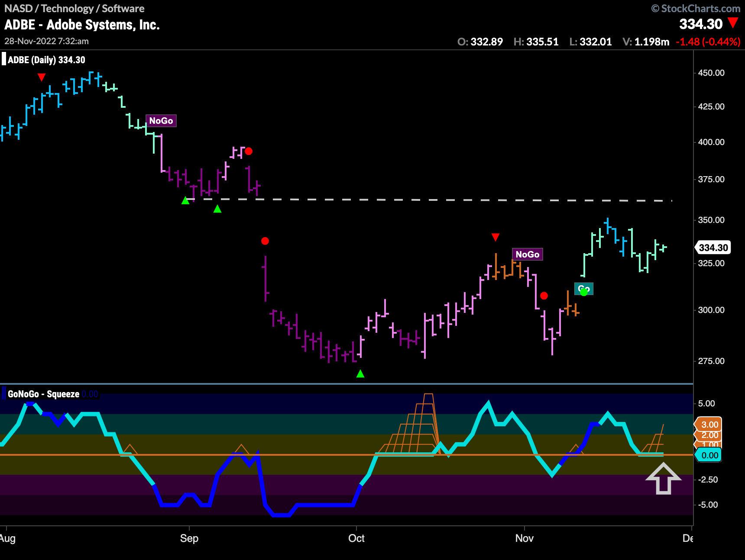The image size is (745, 560).
Task: Click the ADBE - Adobe Systems, Inc. title
Action: (82, 25)
